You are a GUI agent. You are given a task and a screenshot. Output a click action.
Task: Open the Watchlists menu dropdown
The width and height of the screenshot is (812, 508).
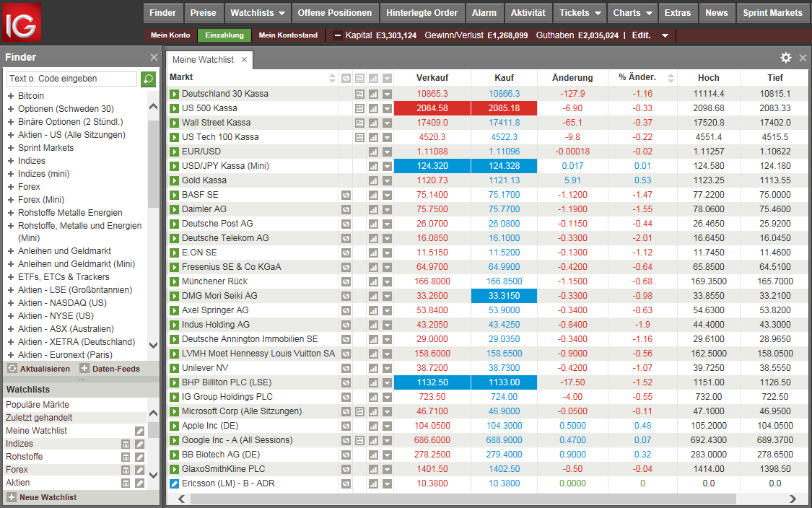(x=258, y=13)
